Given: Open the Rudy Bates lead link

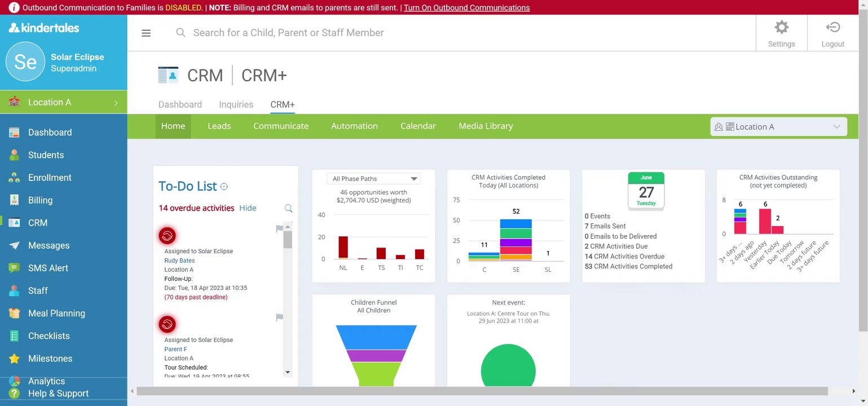Looking at the screenshot, I should (x=179, y=261).
